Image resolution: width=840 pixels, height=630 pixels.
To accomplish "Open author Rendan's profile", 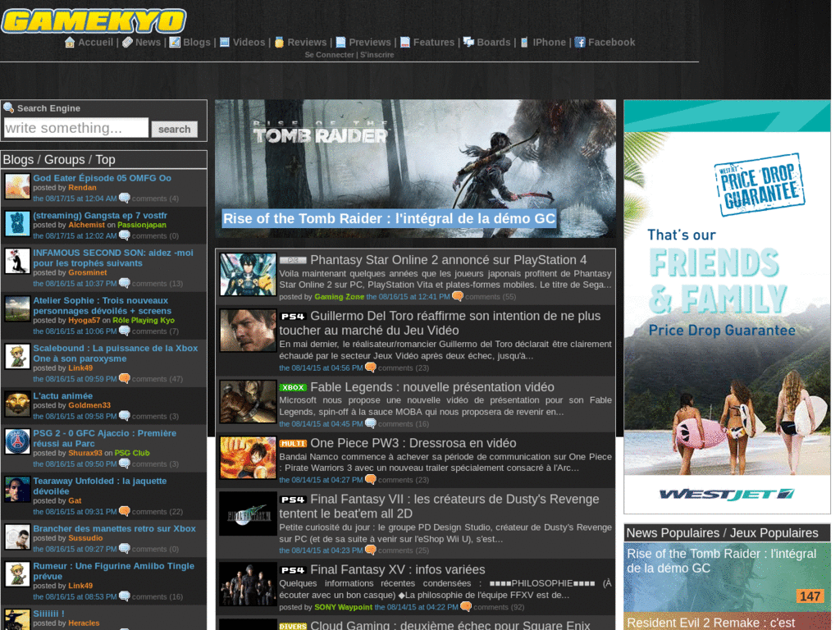I will pos(82,188).
